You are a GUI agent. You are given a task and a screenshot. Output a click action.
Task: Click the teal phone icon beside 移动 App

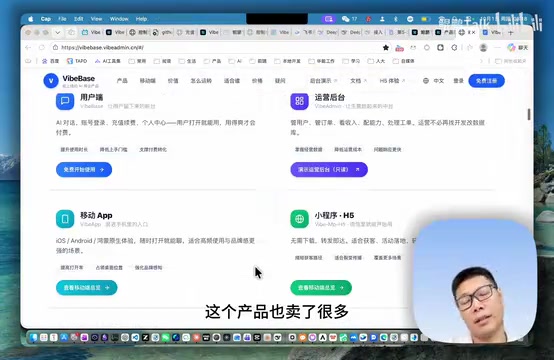65,219
